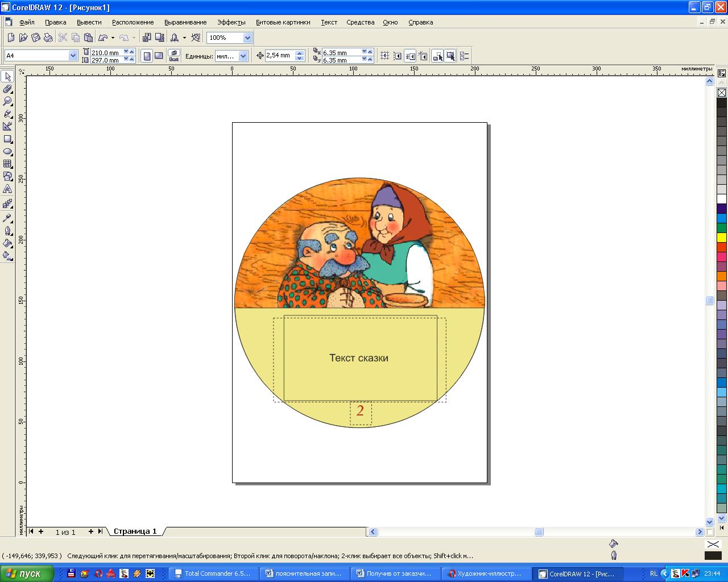
Task: Open the Правка menu
Action: tap(55, 22)
